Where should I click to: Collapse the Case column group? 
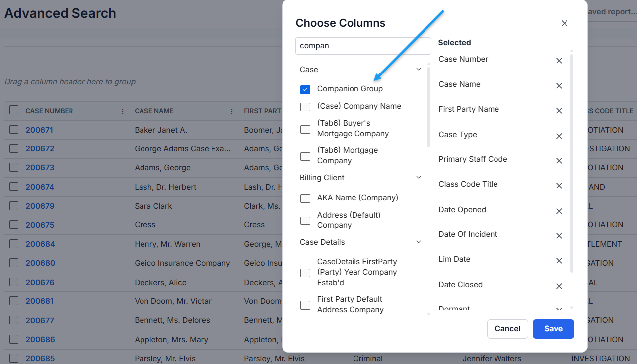click(418, 69)
